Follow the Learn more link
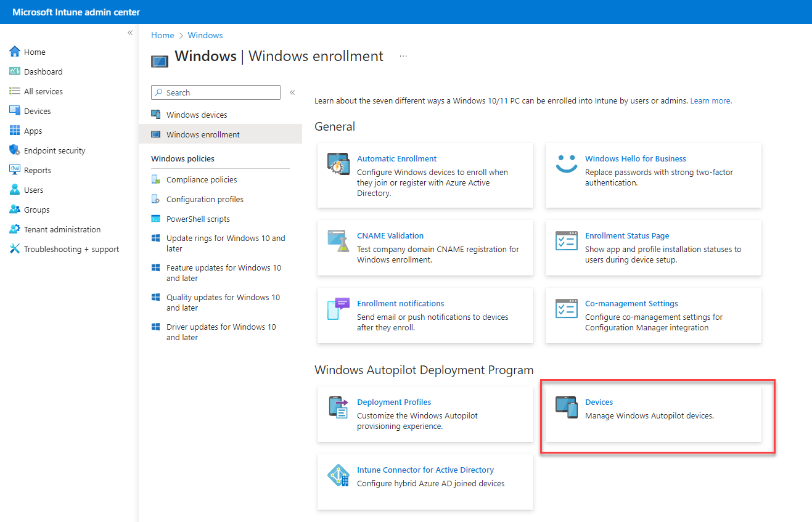The height and width of the screenshot is (522, 812). click(x=711, y=100)
